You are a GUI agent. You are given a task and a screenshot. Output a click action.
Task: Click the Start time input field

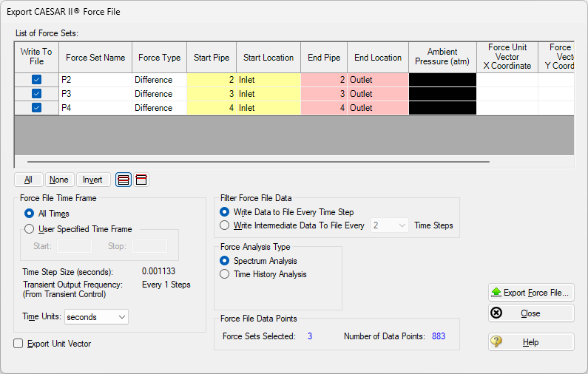click(x=74, y=246)
